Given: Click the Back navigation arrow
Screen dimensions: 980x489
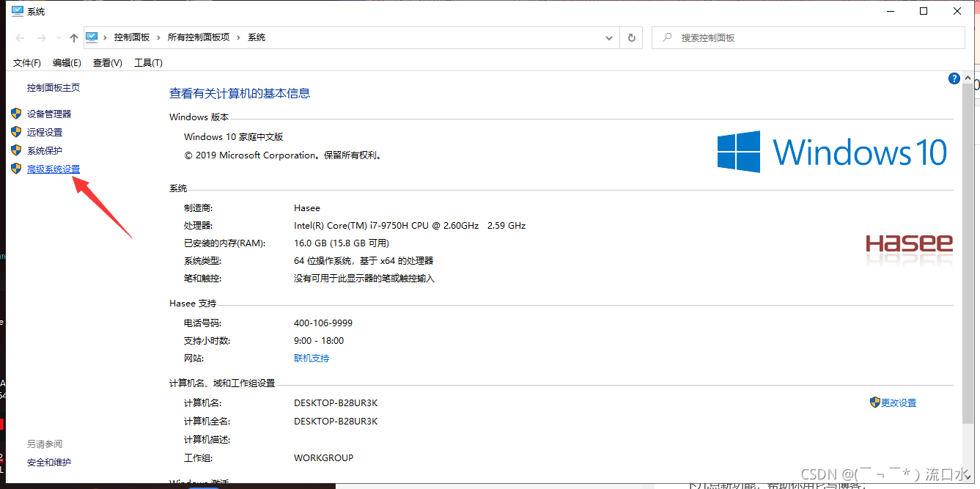Looking at the screenshot, I should click(x=20, y=37).
